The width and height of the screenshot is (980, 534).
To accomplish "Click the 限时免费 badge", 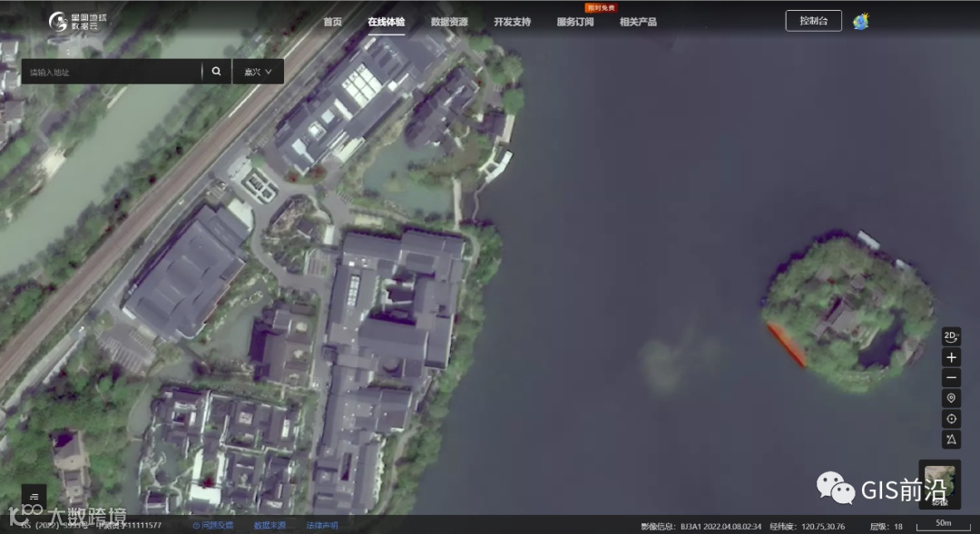I will click(601, 7).
